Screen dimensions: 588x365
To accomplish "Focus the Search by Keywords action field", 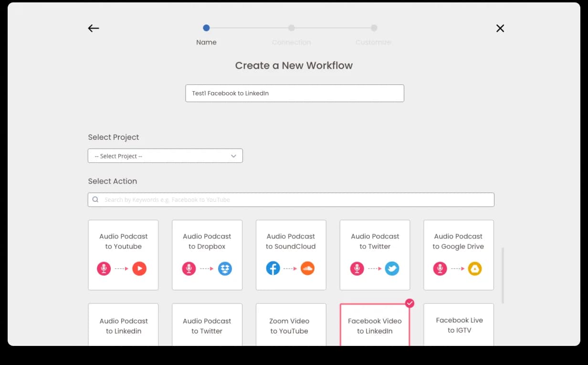I will (291, 200).
